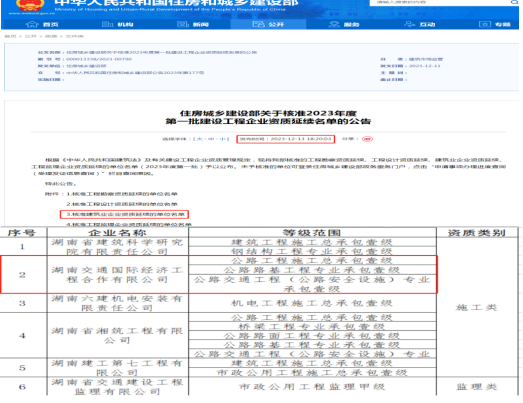
Task: Select large font size 大
Action: point(199,139)
